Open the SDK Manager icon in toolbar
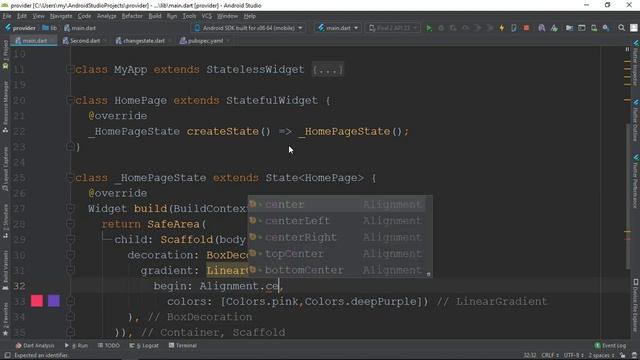Screen dimensions: 640x360 (606, 28)
